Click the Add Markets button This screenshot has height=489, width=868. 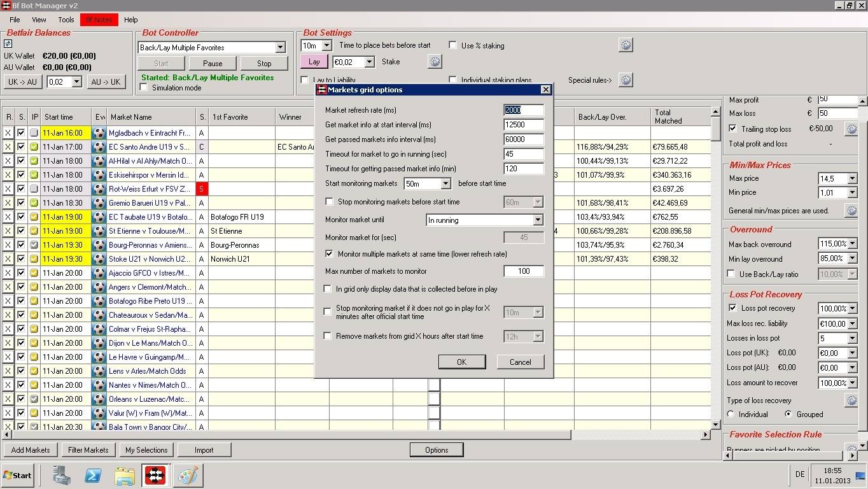pyautogui.click(x=31, y=450)
